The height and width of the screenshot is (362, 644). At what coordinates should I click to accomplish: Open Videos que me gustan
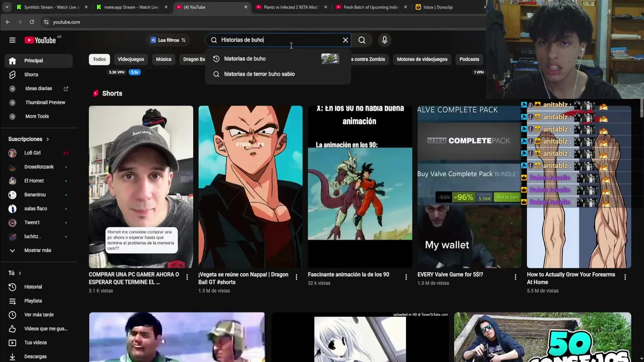click(39, 329)
